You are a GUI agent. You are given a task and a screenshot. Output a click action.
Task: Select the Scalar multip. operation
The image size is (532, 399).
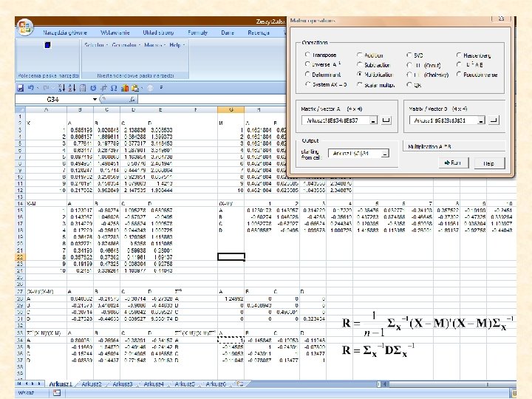[375, 85]
